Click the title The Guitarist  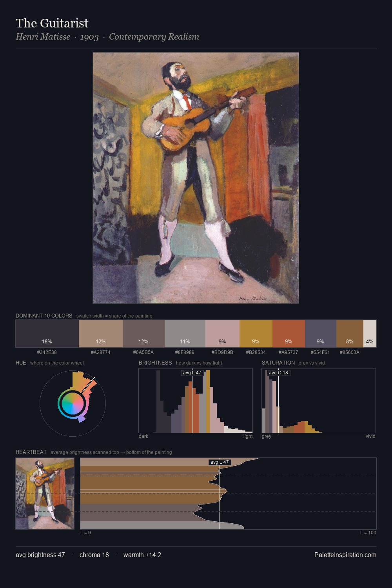point(52,23)
